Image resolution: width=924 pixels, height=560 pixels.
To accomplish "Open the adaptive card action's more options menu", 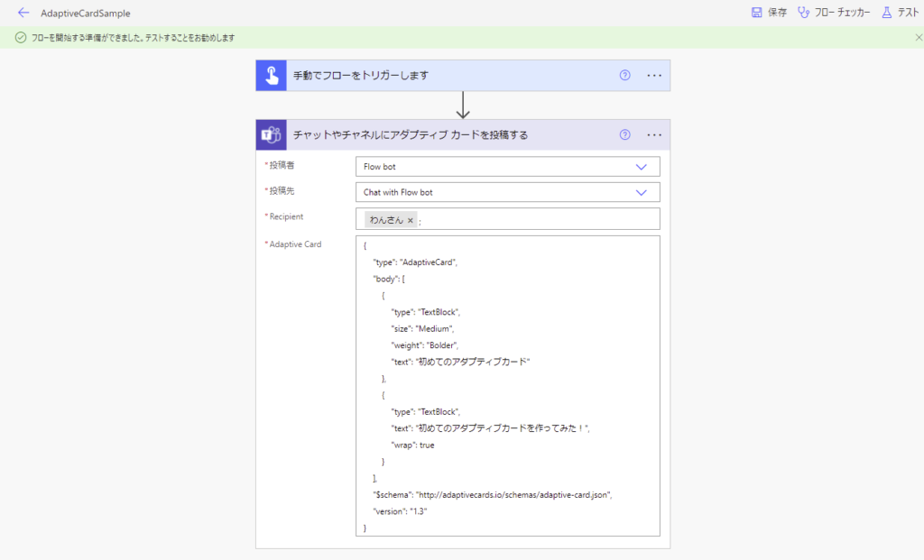I will [x=654, y=135].
